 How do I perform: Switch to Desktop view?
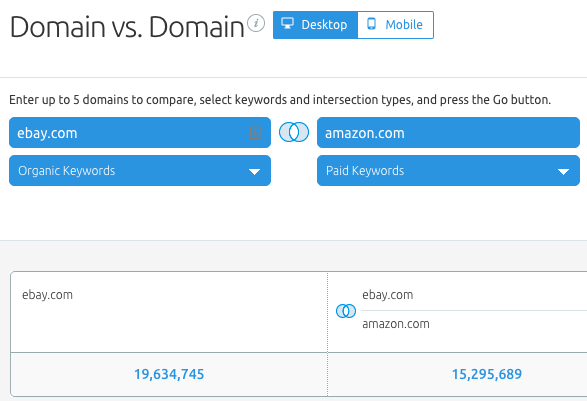coord(315,25)
